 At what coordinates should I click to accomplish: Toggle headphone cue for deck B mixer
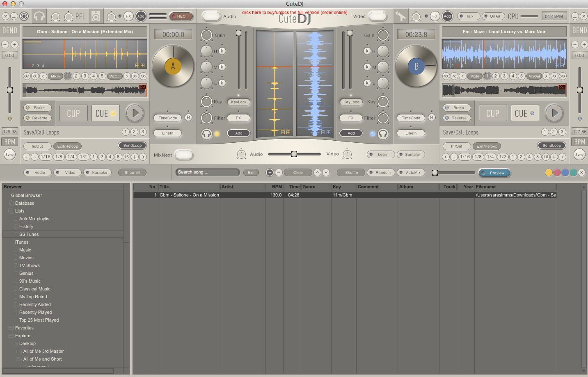pyautogui.click(x=383, y=133)
